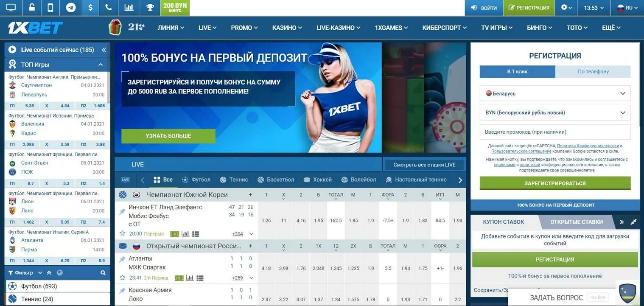Screen dimensions: 644x306
Task: Select the 'По телефону' registration method
Action: pos(593,71)
